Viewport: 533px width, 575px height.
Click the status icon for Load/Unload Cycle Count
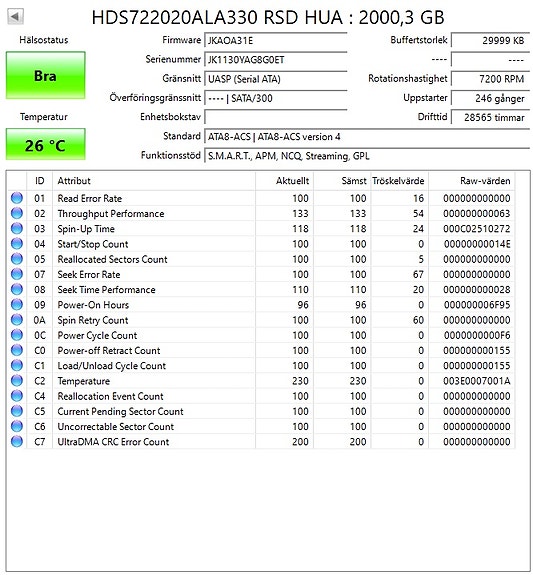tap(17, 365)
